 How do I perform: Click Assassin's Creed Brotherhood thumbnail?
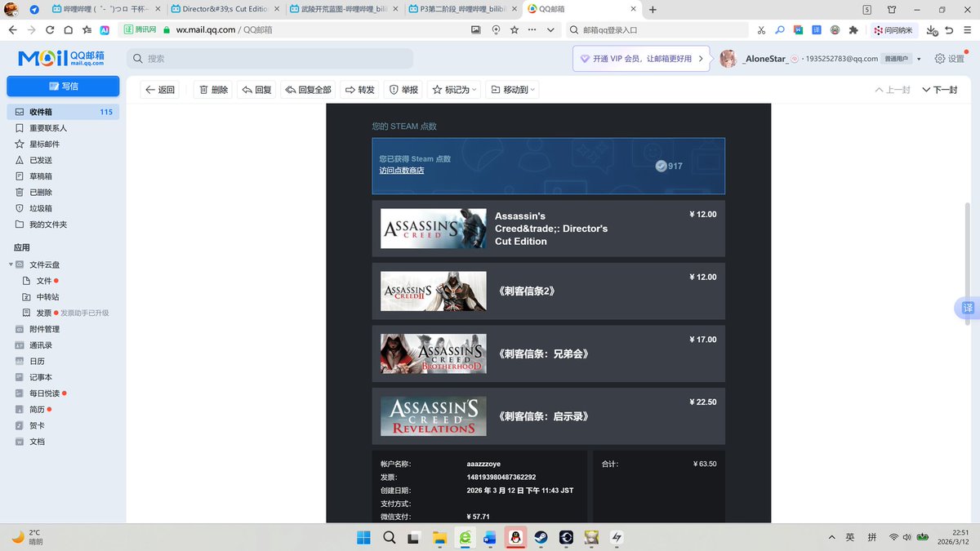(434, 354)
